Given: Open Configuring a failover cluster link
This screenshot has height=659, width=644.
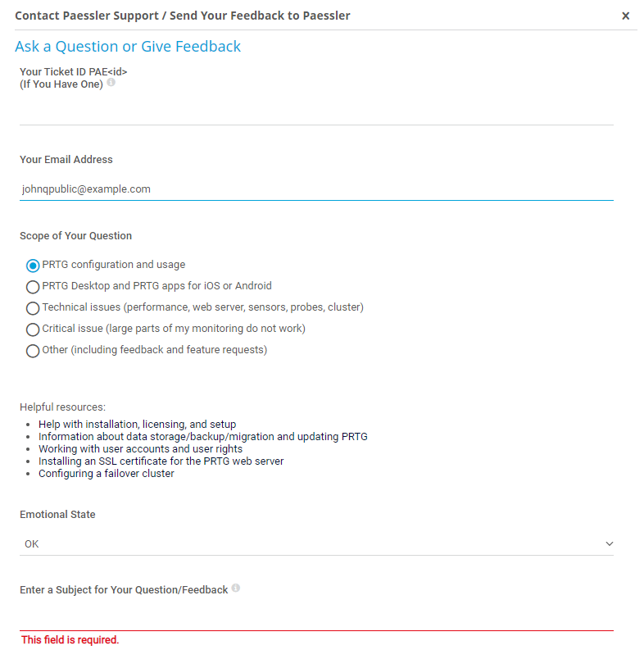Looking at the screenshot, I should coord(106,474).
